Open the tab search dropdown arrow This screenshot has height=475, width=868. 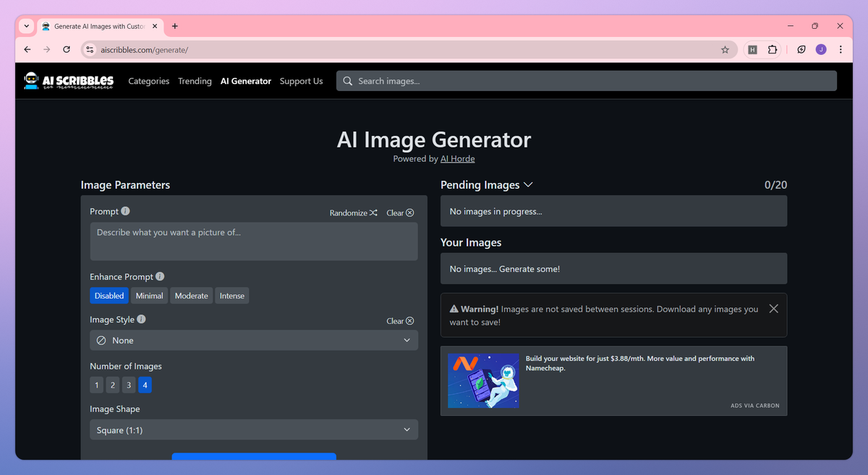pos(27,26)
